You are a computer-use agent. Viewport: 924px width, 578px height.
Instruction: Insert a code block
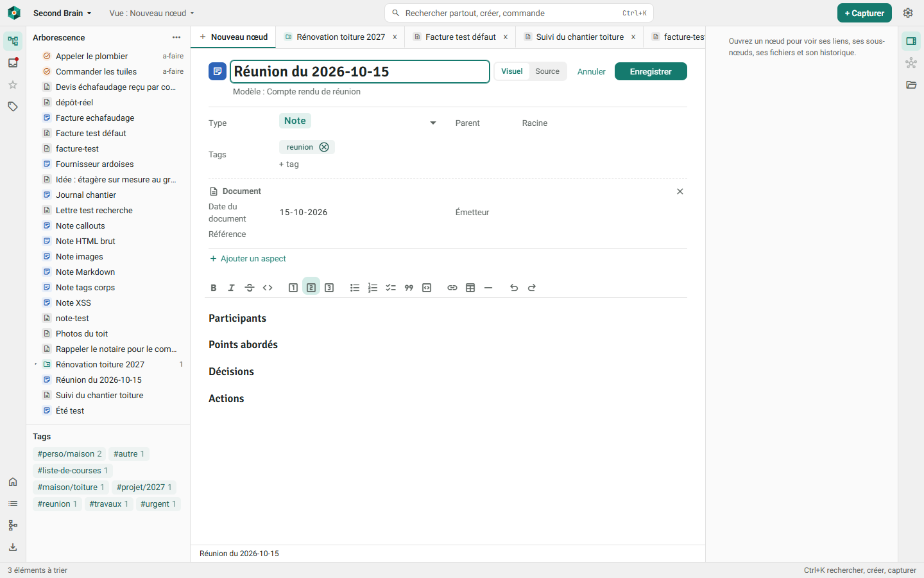click(x=427, y=288)
